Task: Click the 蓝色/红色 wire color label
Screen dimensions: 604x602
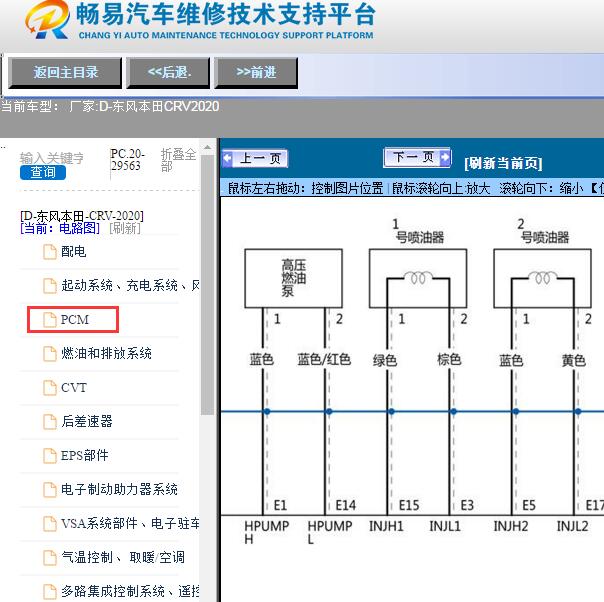Action: click(x=324, y=359)
